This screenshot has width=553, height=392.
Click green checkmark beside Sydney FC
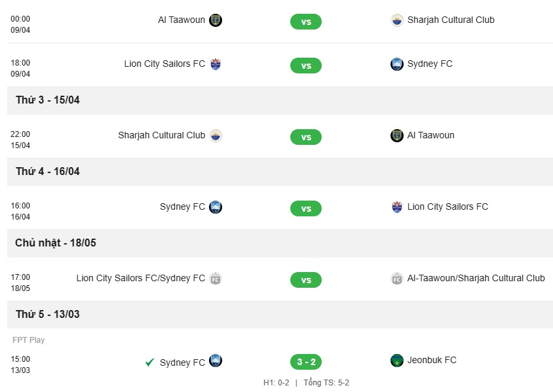pos(149,363)
